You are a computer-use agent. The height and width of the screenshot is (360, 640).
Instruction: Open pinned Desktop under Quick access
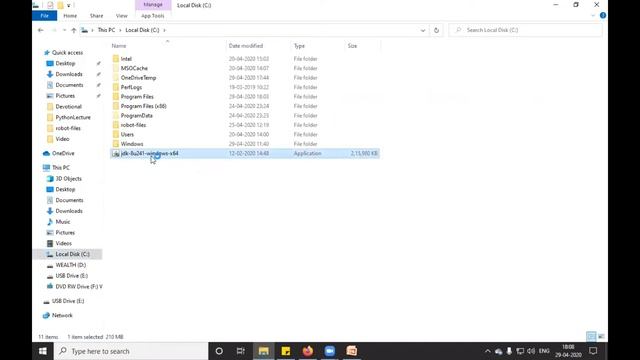65,63
